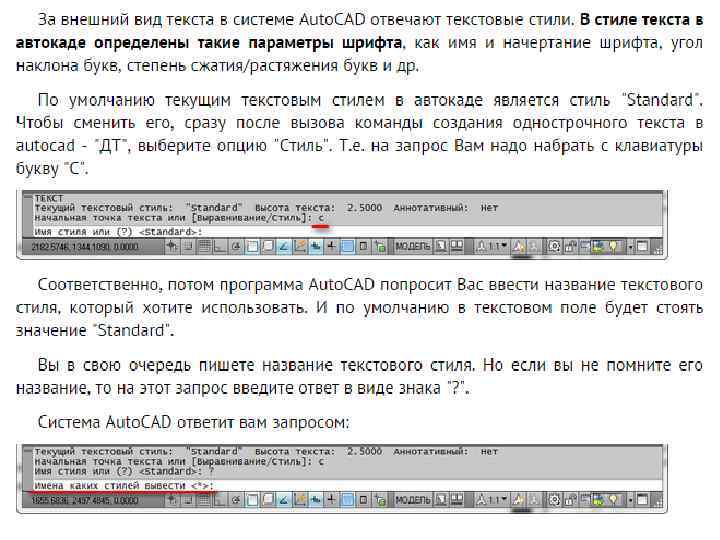Click 'ТЕКСТ' command history line
Viewport: 720px width, 540px height.
tap(49, 198)
